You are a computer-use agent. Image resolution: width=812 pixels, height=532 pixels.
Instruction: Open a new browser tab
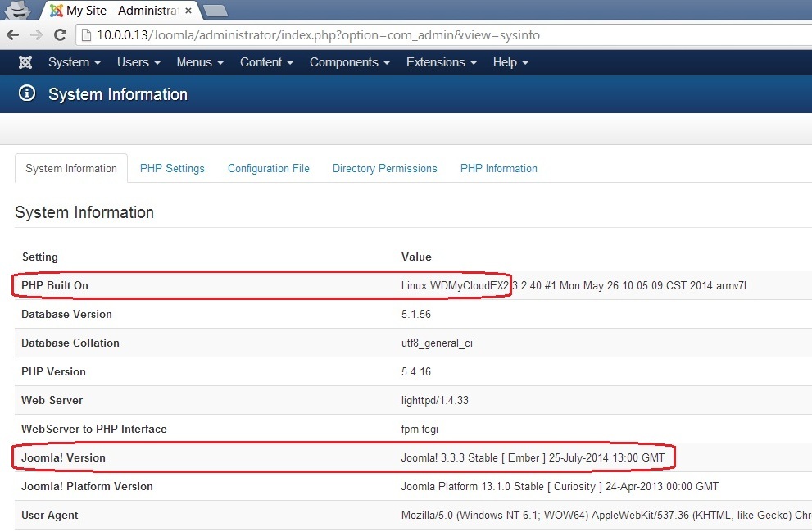[215, 11]
